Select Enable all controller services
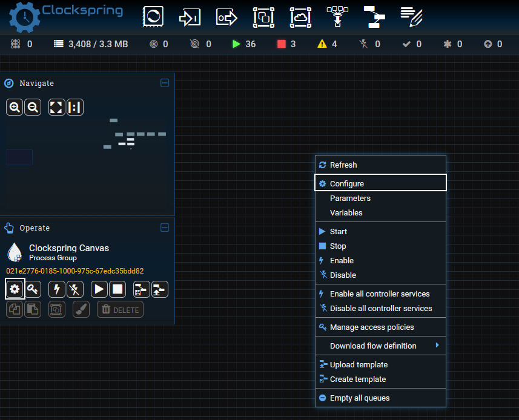Screen dimensions: 519x420 click(380, 294)
